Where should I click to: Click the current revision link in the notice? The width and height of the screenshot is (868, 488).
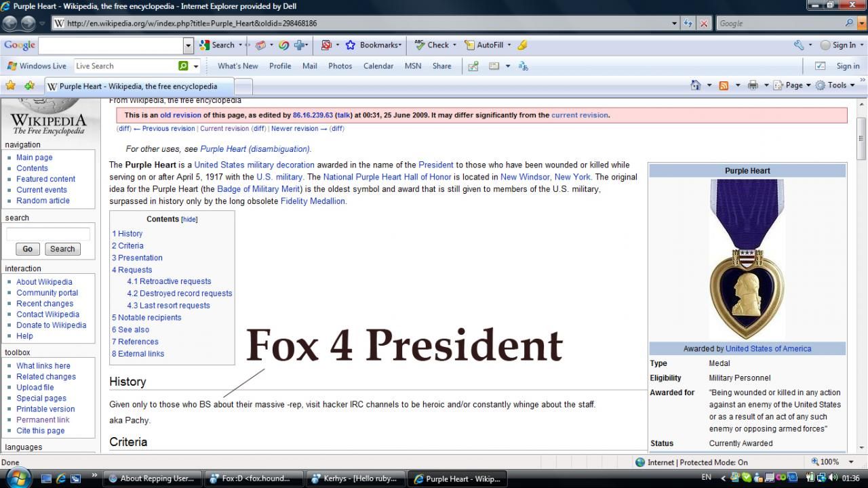coord(580,115)
